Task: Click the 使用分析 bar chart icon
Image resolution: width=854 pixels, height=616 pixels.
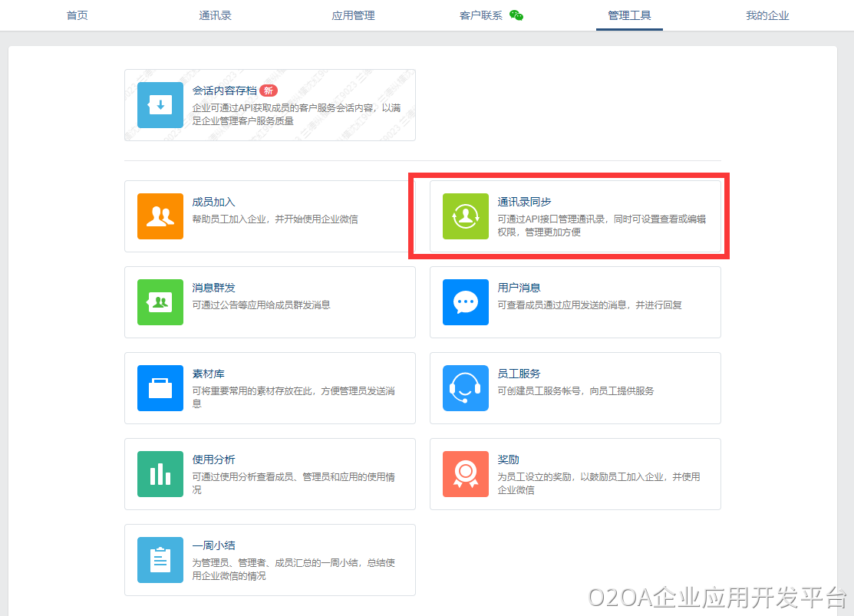Action: click(x=160, y=474)
